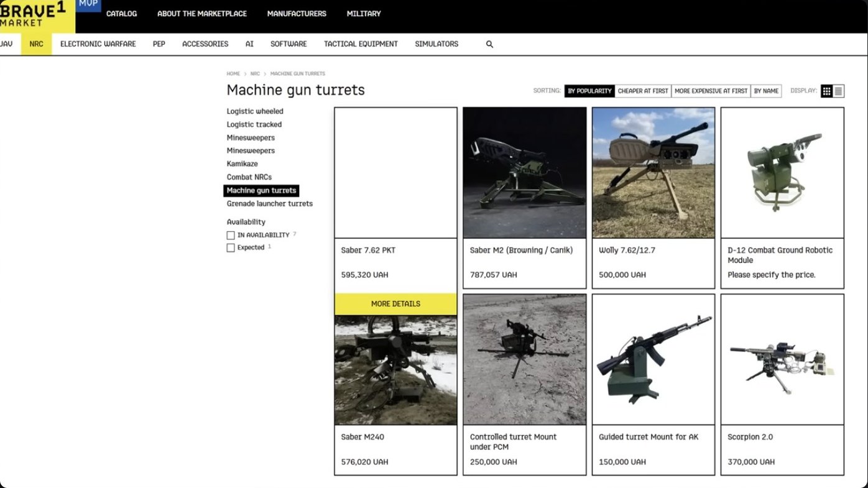The height and width of the screenshot is (488, 868).
Task: Sort products Cheaper At First
Action: [x=643, y=91]
